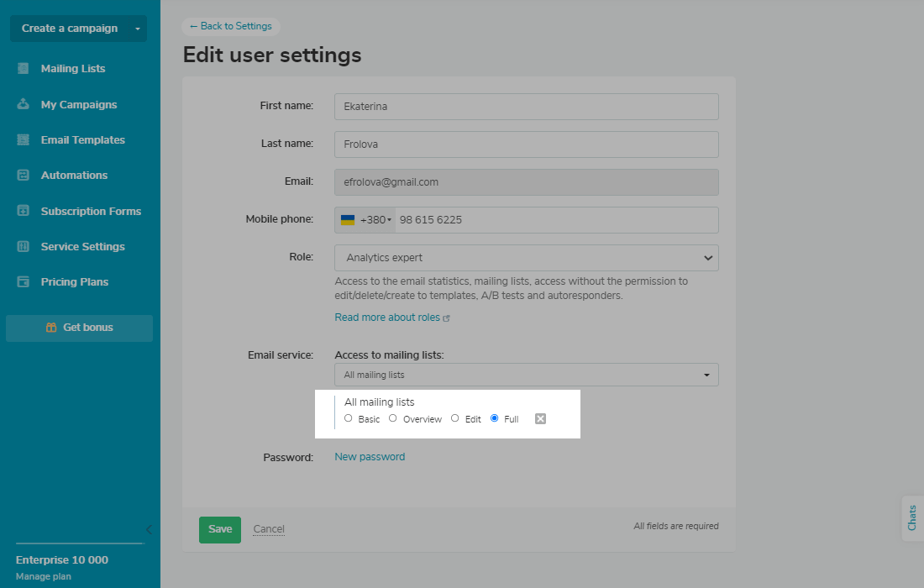Click the Last name input field
The image size is (924, 588).
(526, 144)
